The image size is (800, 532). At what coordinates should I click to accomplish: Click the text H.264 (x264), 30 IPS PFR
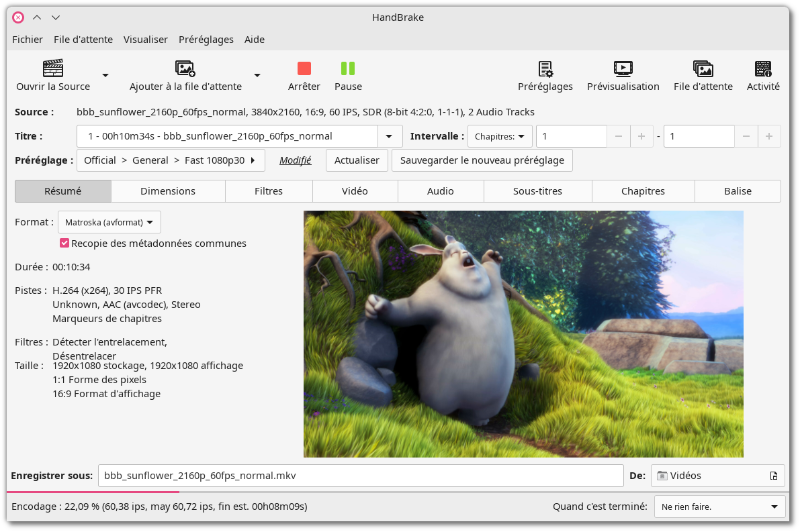pos(107,290)
